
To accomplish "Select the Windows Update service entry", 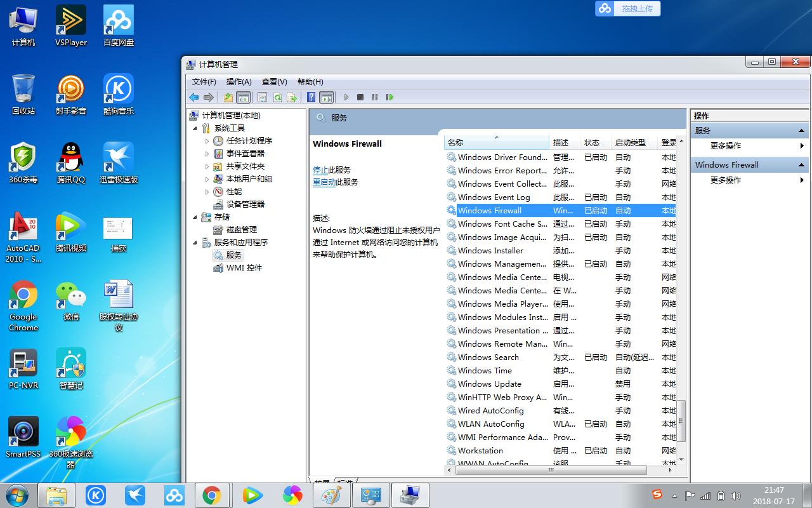I will [x=488, y=384].
